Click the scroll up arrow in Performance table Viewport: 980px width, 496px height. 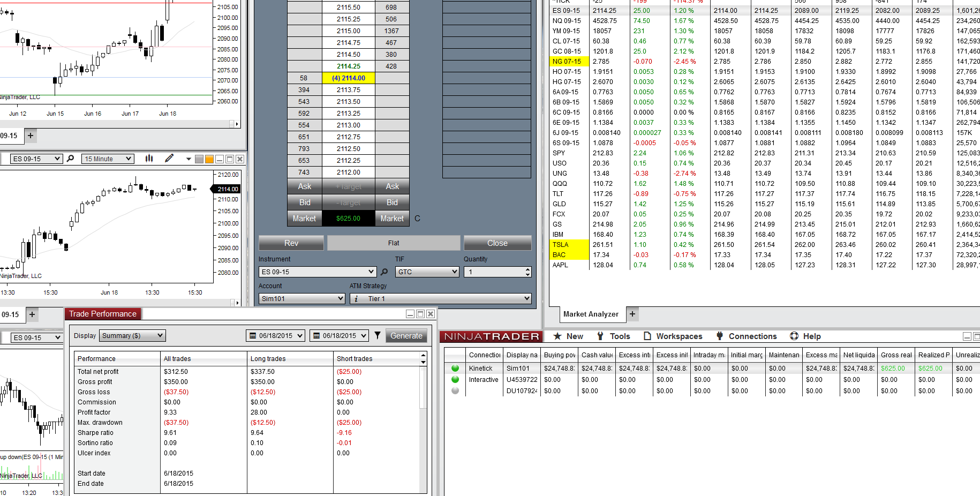[x=424, y=355]
